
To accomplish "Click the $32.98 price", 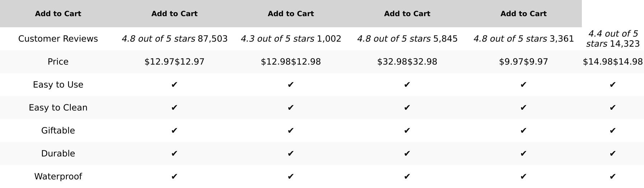I will click(407, 62).
